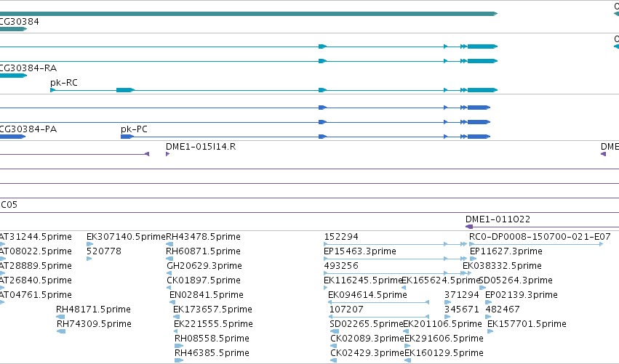Select CK01897.5prime EST

(204, 280)
